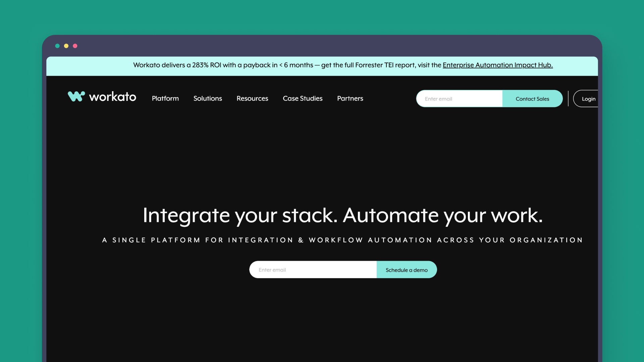This screenshot has width=644, height=362.
Task: Expand the Resources navigation item
Action: click(x=252, y=99)
